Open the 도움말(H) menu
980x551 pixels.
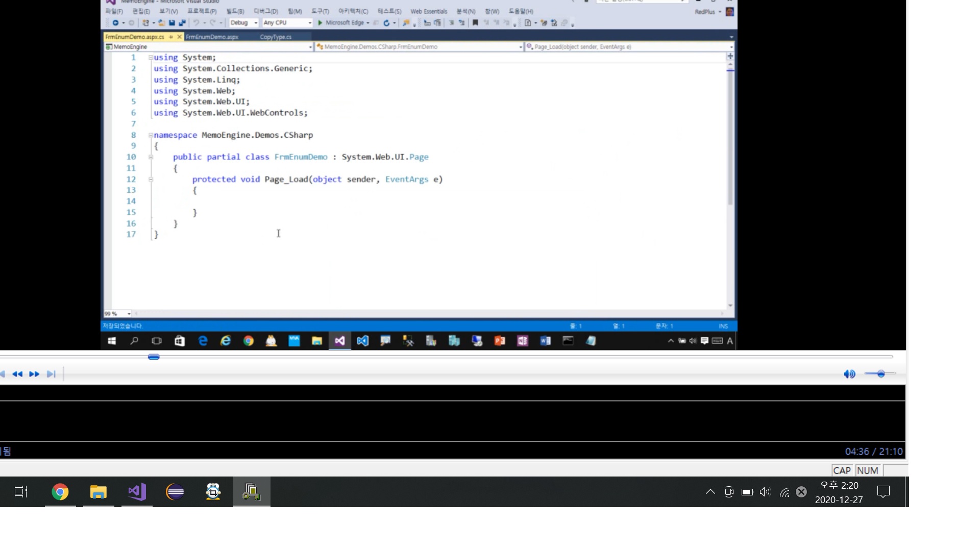tap(521, 11)
